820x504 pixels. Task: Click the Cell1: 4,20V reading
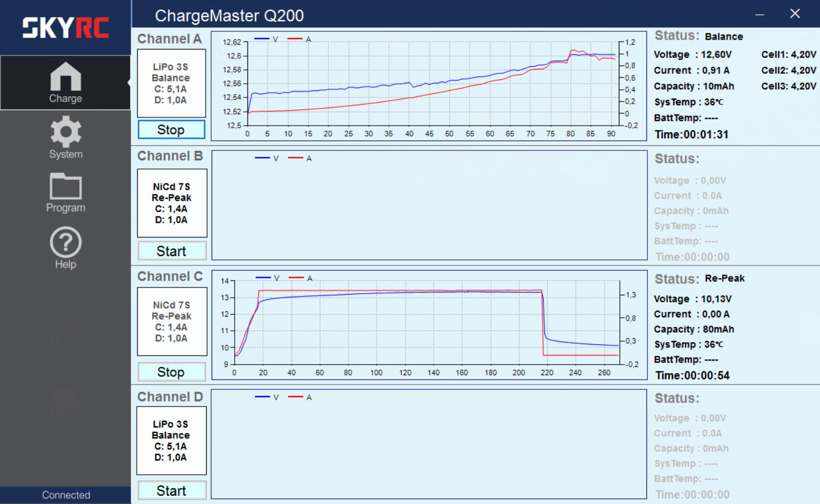tap(789, 55)
